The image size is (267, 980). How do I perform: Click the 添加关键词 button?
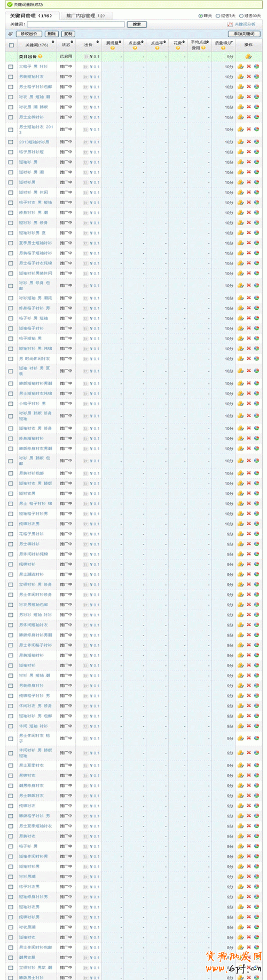click(x=245, y=34)
